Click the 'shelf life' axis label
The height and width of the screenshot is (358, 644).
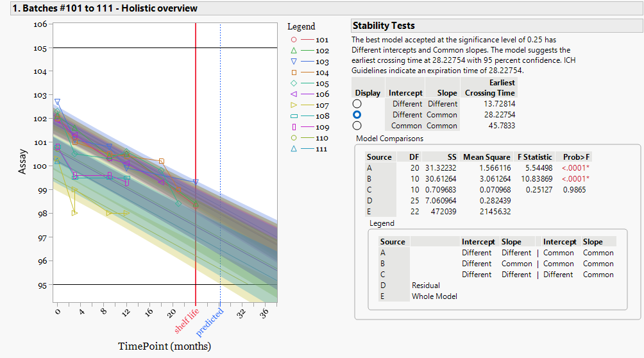pyautogui.click(x=187, y=321)
